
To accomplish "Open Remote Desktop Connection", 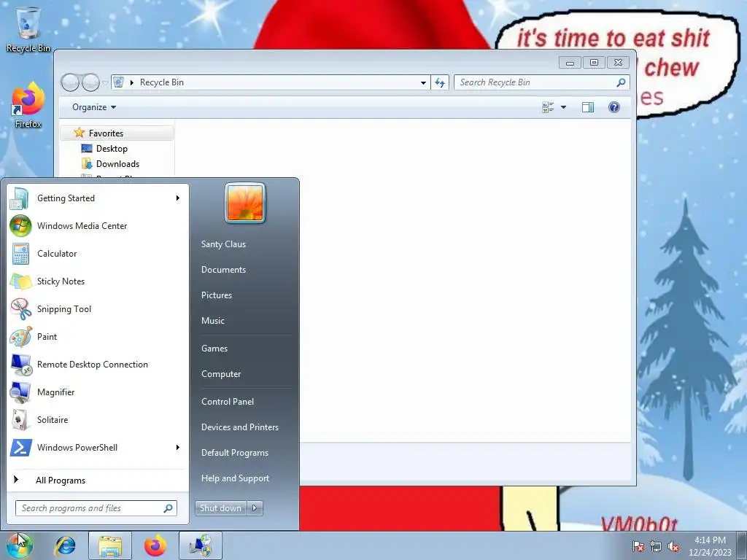I will (98, 365).
